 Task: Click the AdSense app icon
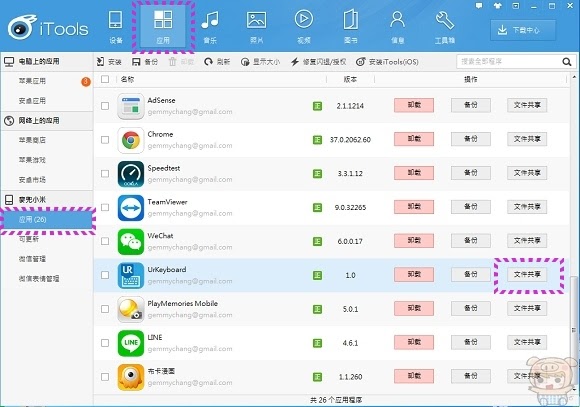131,106
